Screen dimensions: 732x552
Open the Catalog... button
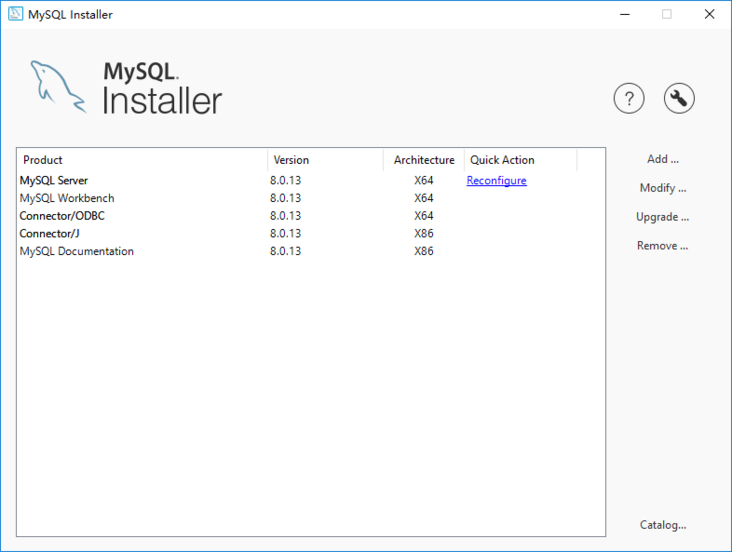pyautogui.click(x=663, y=525)
